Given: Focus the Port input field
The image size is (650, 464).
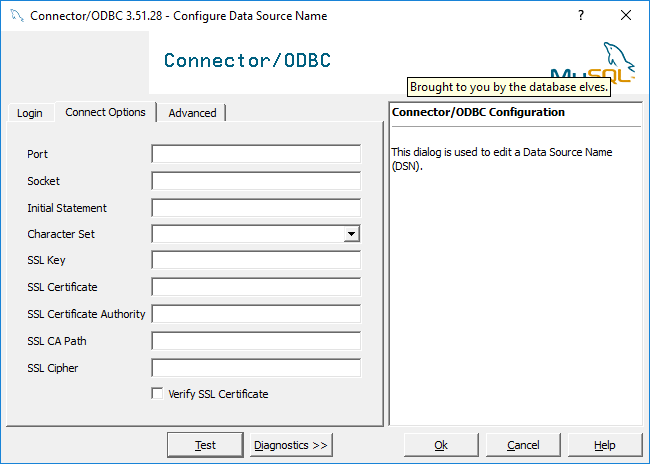Looking at the screenshot, I should (x=256, y=154).
